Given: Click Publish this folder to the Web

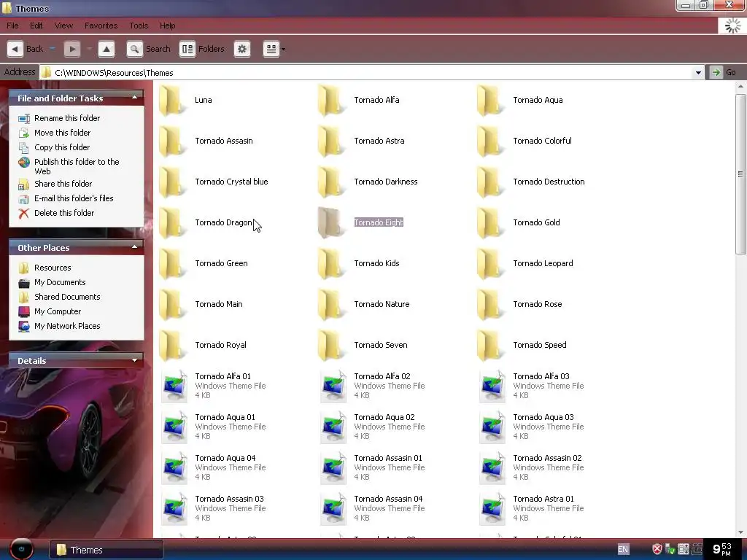Looking at the screenshot, I should 77,166.
